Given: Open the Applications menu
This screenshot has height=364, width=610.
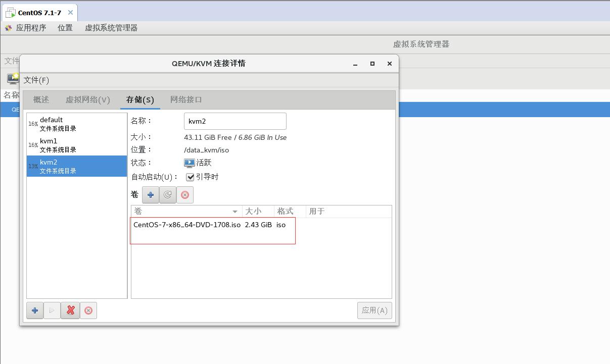Looking at the screenshot, I should 31,28.
